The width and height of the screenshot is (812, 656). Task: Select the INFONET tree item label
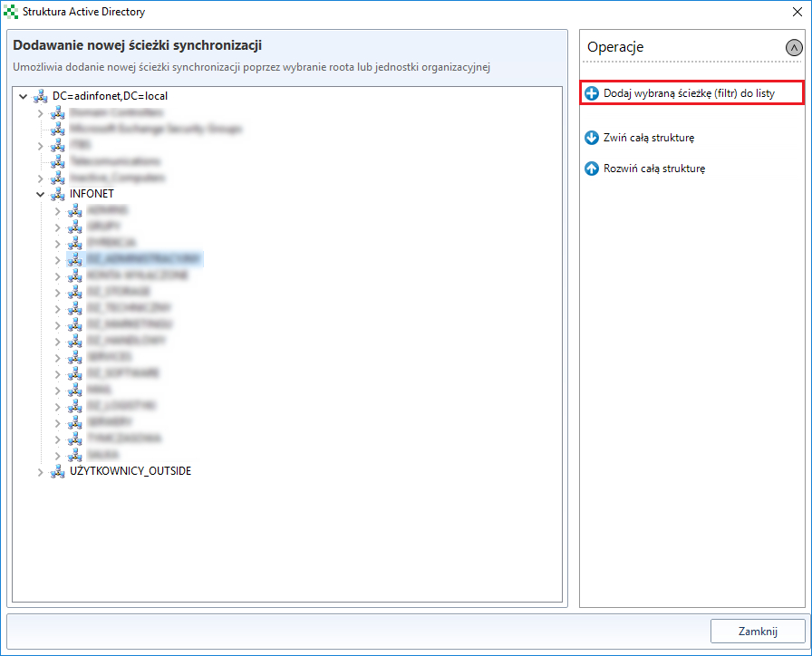92,194
